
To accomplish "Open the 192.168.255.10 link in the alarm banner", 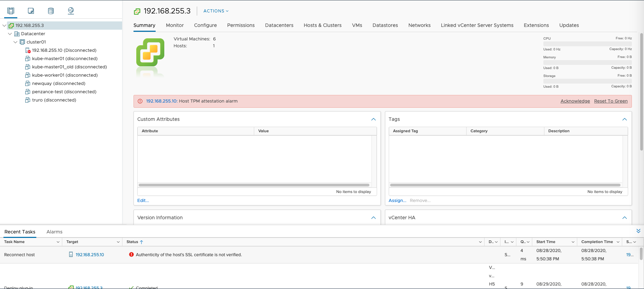I will click(162, 101).
